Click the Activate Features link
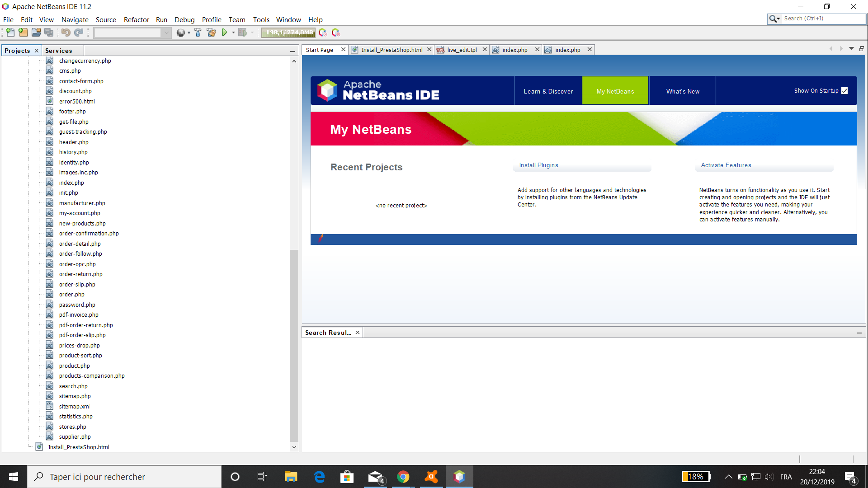Viewport: 868px width, 488px height. click(x=726, y=165)
